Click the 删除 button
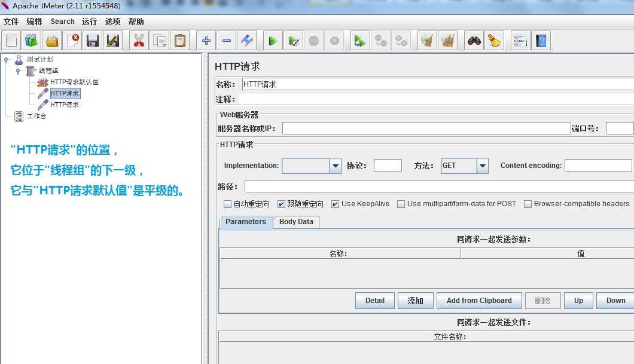 542,301
